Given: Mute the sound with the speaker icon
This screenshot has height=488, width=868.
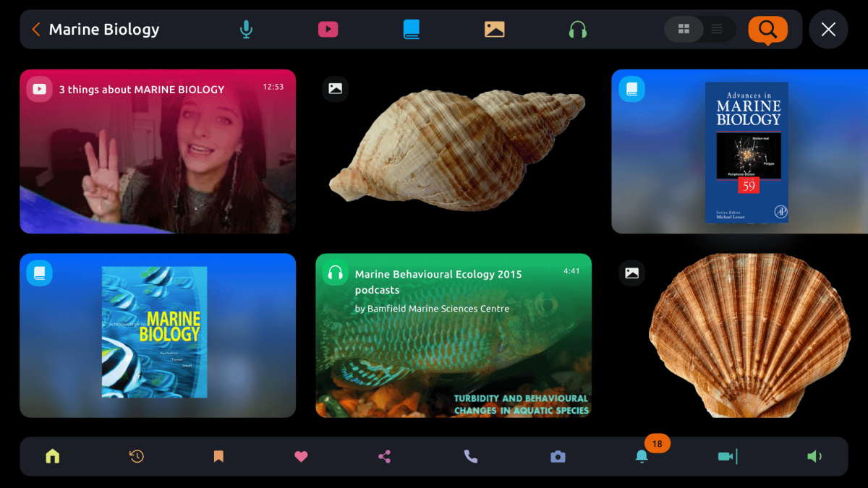Looking at the screenshot, I should point(813,456).
